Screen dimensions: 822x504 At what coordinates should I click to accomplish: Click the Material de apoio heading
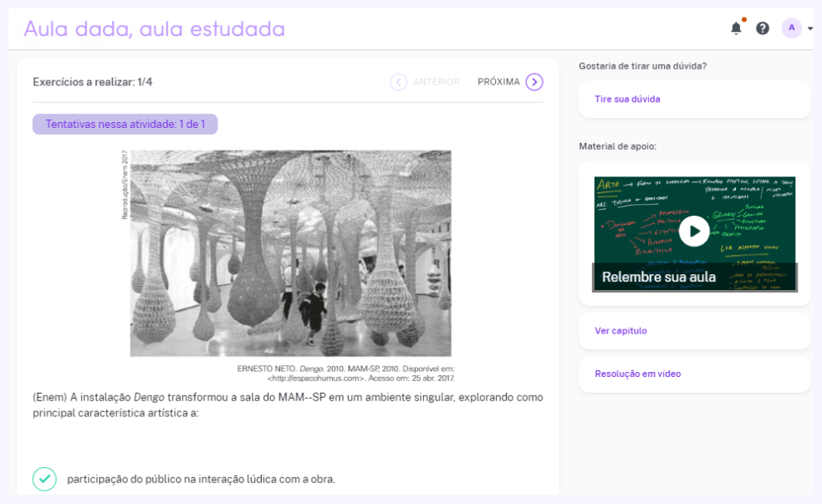click(618, 146)
